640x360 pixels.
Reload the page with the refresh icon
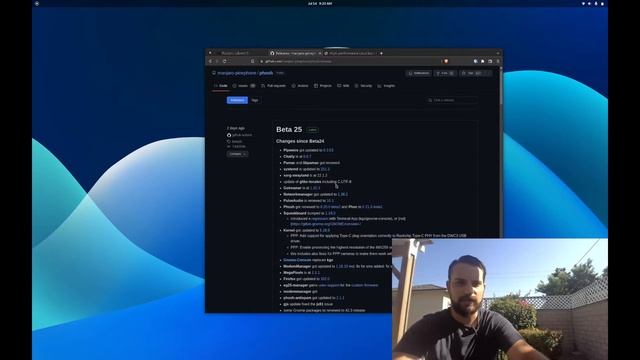(224, 61)
